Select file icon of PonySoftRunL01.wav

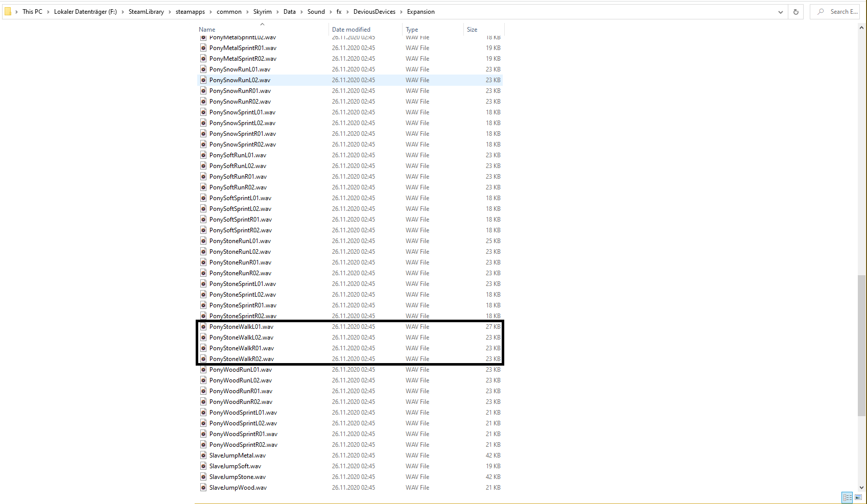(x=203, y=155)
